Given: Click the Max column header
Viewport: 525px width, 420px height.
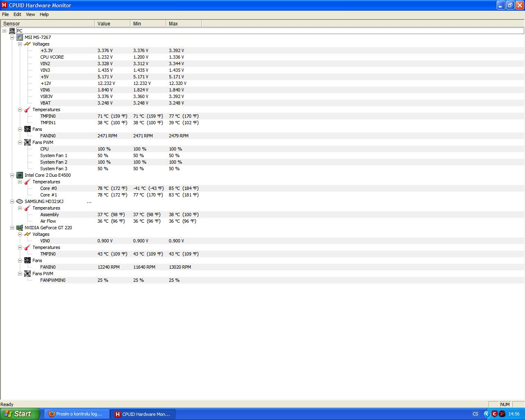Looking at the screenshot, I should click(184, 24).
